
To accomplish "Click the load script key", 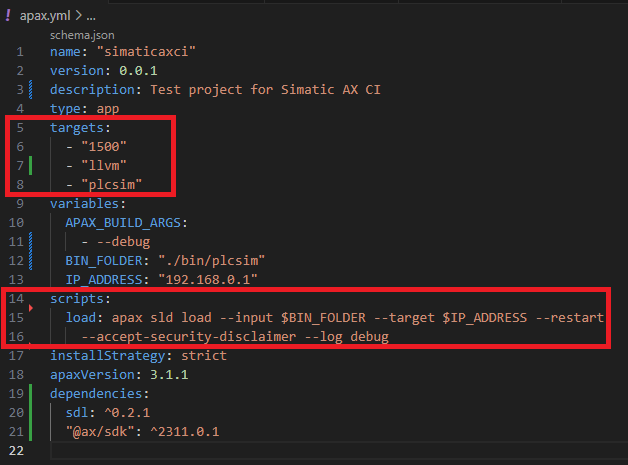I will click(x=81, y=318).
